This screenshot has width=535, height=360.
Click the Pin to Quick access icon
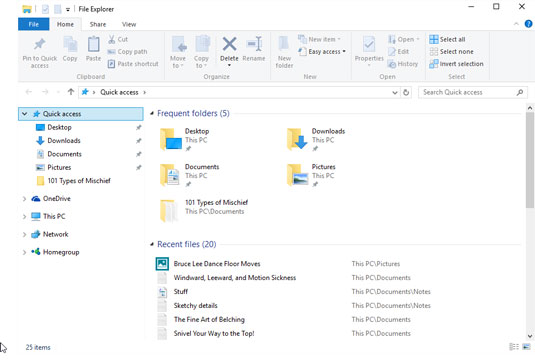40,44
